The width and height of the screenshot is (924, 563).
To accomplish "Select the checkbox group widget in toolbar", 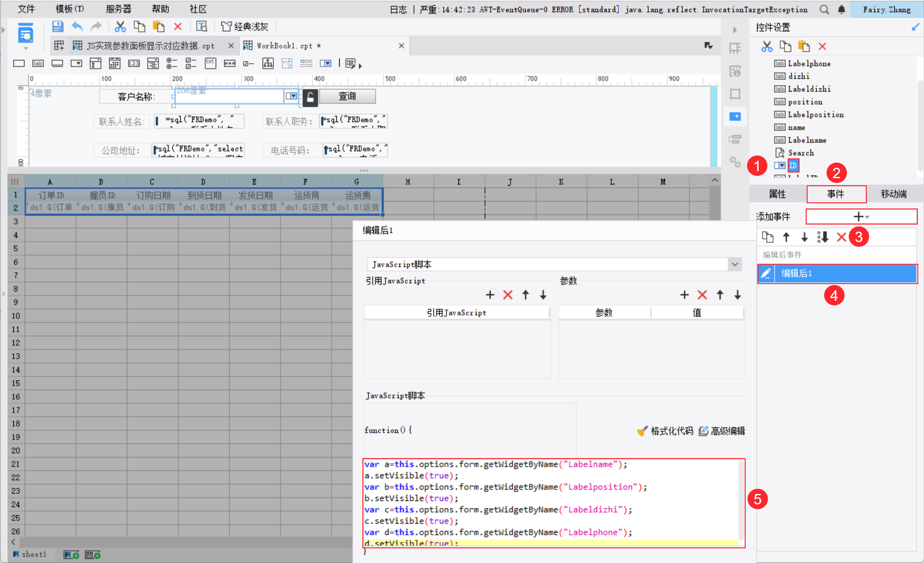I will tap(191, 63).
